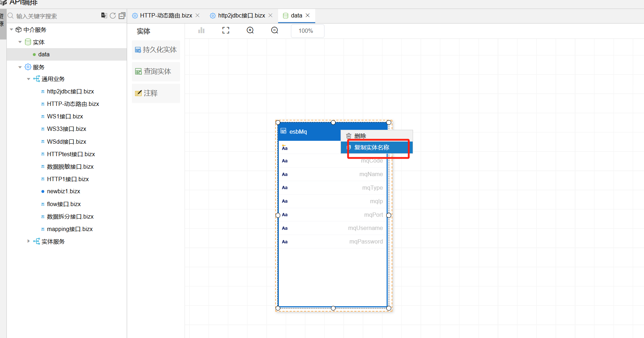Collapse the 中介服务 tree node
644x338 pixels.
[x=11, y=30]
